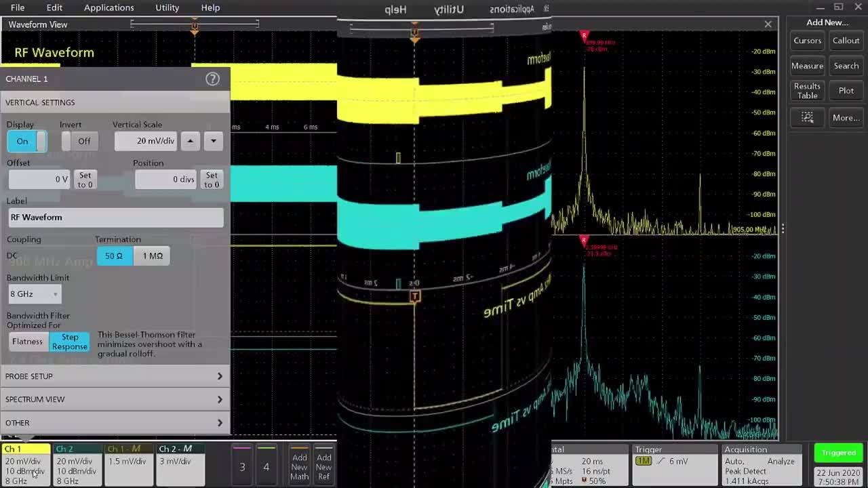Close the Waveform View panel

[768, 24]
